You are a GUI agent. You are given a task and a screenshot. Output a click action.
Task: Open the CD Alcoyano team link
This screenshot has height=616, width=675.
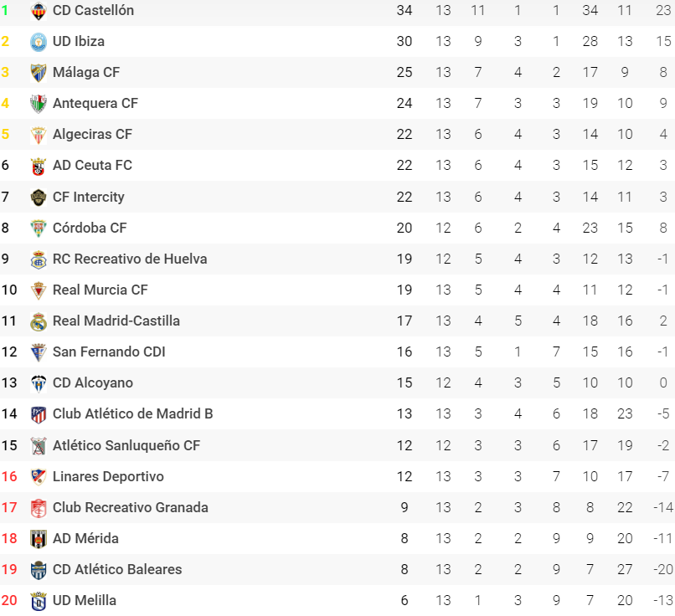click(x=93, y=382)
